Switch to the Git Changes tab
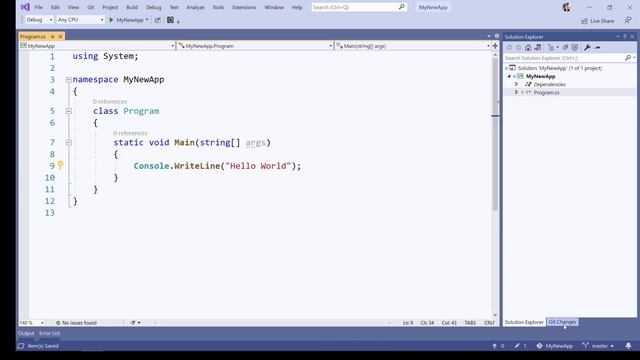The image size is (640, 360). pyautogui.click(x=562, y=322)
